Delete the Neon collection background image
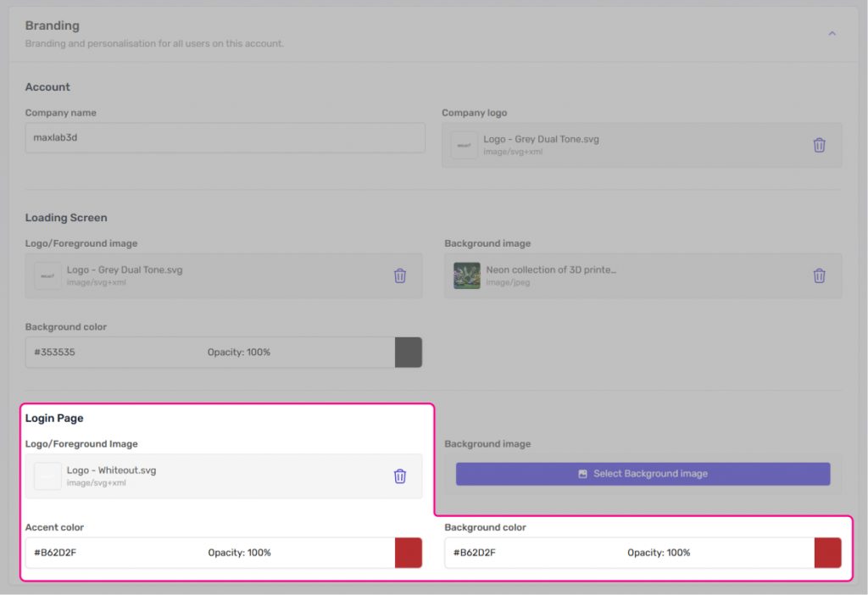 (x=819, y=275)
